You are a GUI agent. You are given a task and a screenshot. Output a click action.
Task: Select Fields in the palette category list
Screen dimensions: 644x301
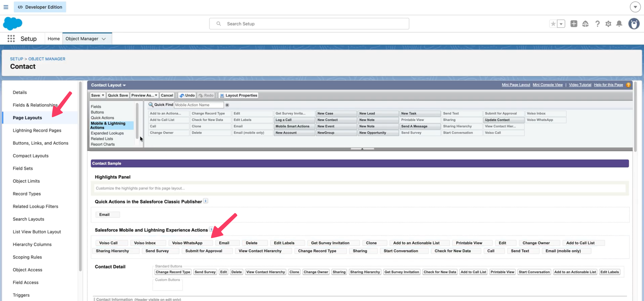[96, 107]
